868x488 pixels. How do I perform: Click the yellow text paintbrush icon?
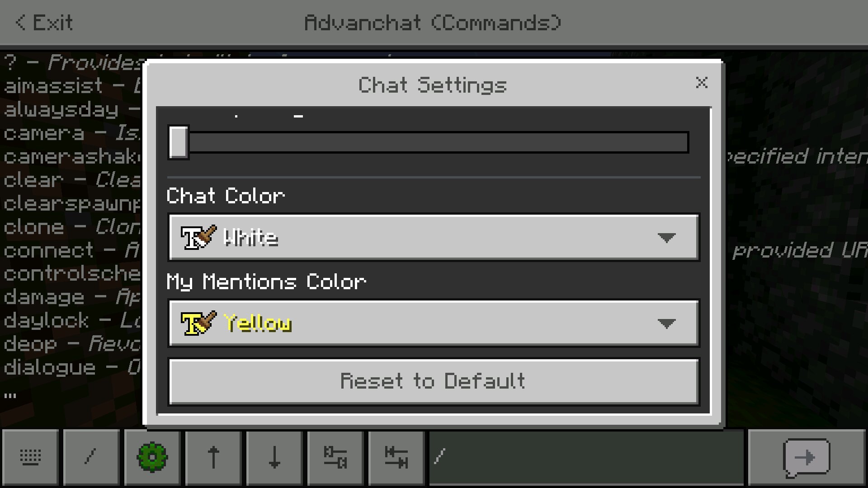pyautogui.click(x=198, y=323)
